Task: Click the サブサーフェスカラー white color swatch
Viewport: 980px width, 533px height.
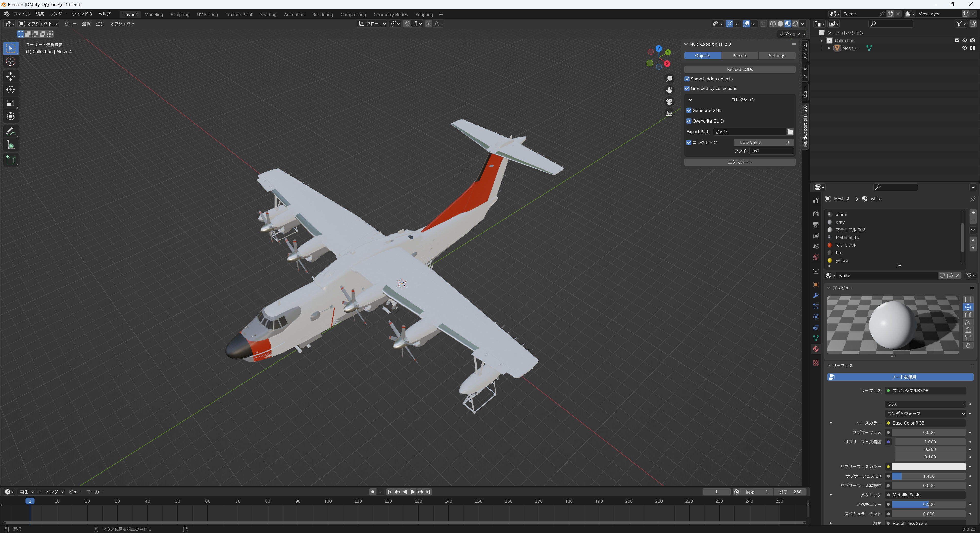Action: point(929,467)
